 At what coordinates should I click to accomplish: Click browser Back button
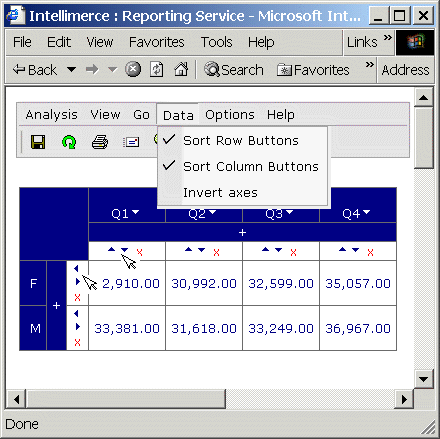pos(35,70)
